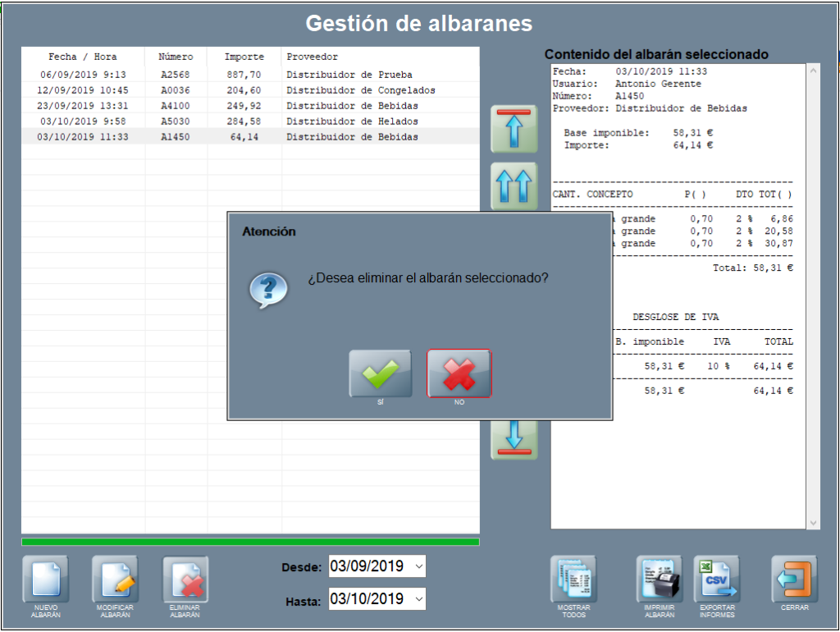Print with the Imprimir Albarán icon
Image resolution: width=840 pixels, height=632 pixels.
(x=660, y=579)
